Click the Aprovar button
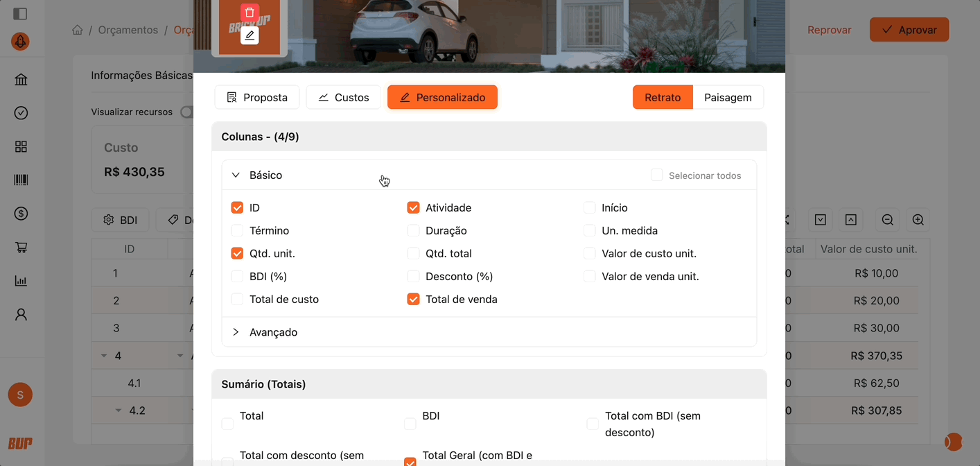Image resolution: width=980 pixels, height=466 pixels. point(909,30)
